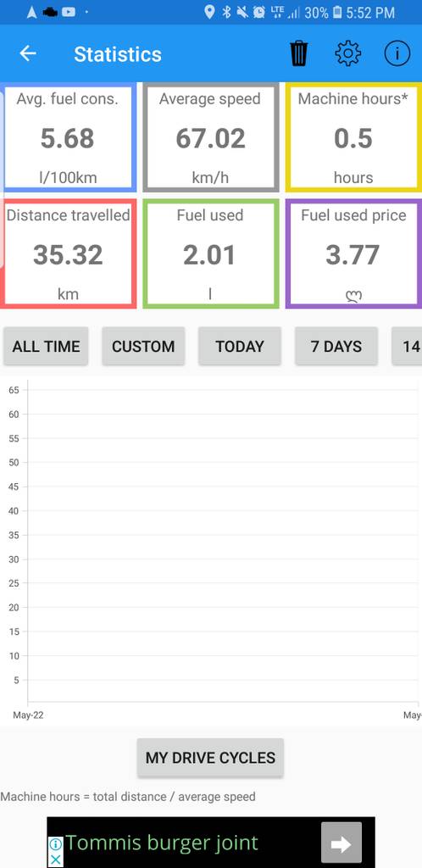Switch to 7 DAYS range
422x868 pixels.
(336, 347)
